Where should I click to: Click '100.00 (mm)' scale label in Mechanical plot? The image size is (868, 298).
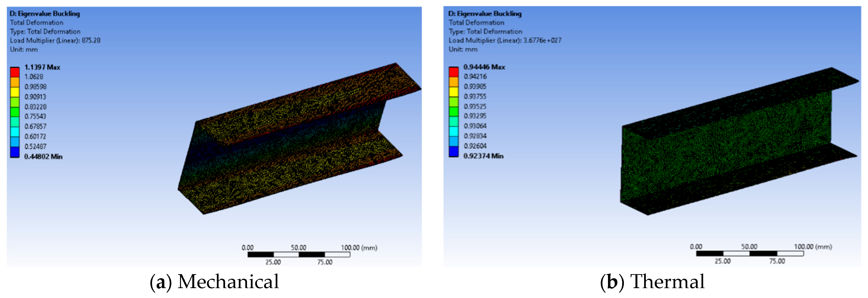[359, 248]
